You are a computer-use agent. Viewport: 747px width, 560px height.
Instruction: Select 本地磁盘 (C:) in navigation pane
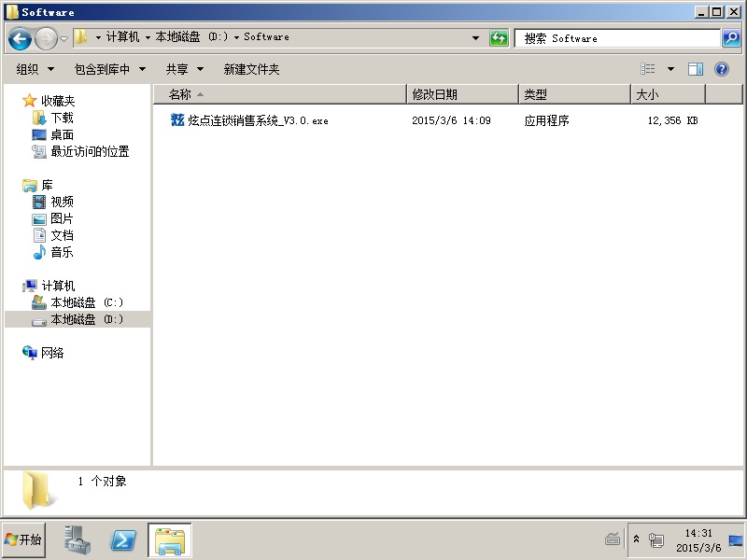point(86,302)
